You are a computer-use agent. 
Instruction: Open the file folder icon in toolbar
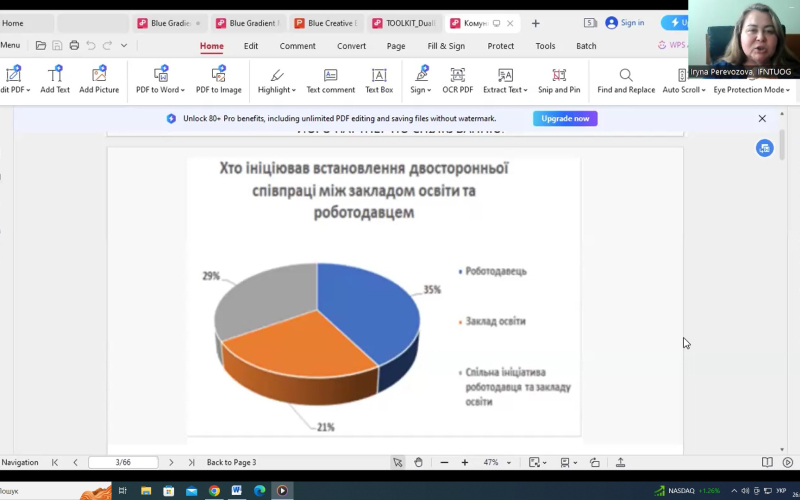point(41,45)
